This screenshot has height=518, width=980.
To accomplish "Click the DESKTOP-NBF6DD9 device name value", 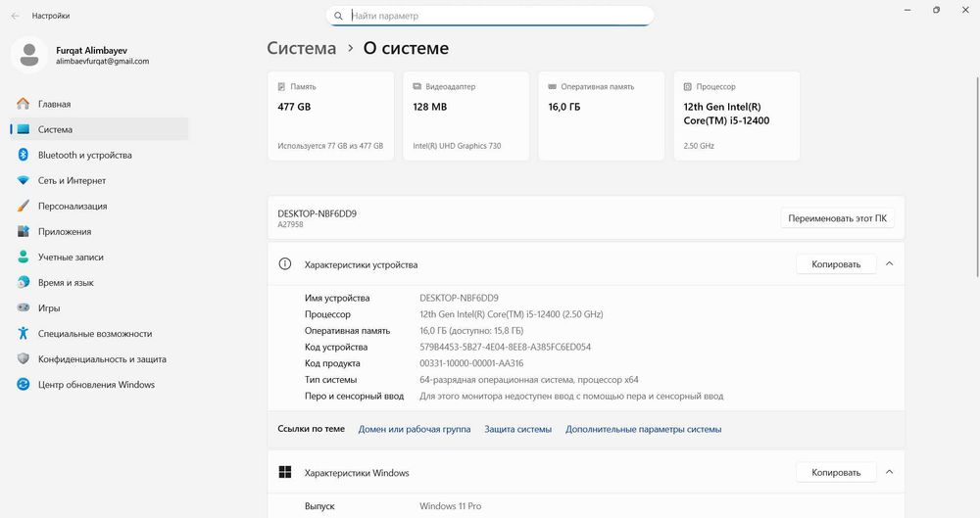I will 459,298.
